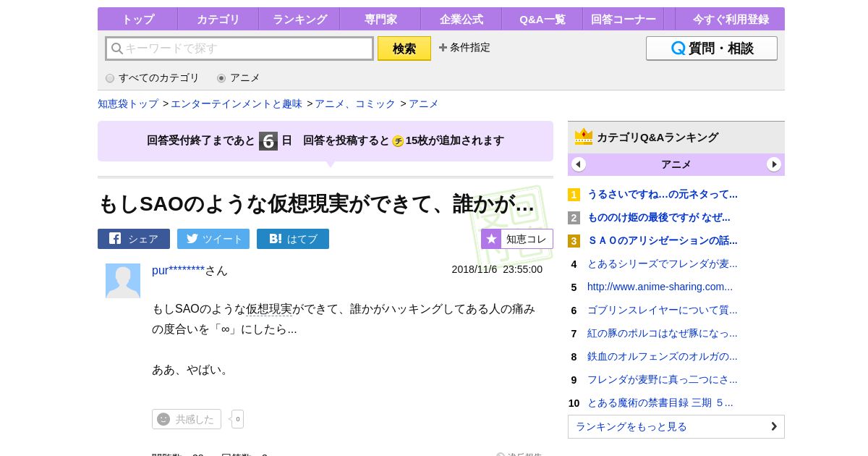This screenshot has width=868, height=456.
Task: Tweet the question with ツイート button
Action: [213, 239]
